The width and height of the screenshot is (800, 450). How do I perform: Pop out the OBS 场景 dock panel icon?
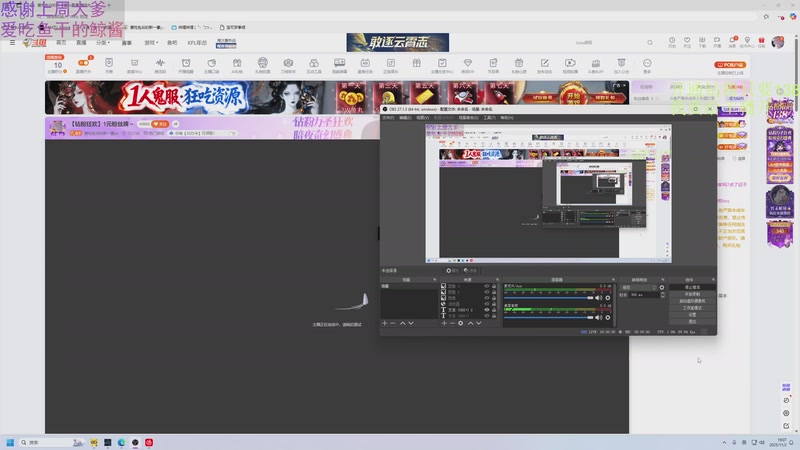435,280
